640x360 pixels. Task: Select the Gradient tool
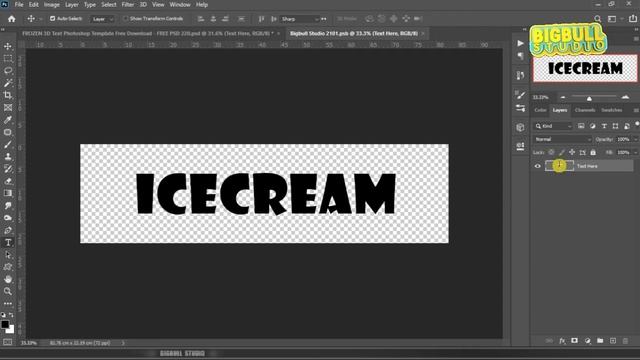tap(8, 193)
